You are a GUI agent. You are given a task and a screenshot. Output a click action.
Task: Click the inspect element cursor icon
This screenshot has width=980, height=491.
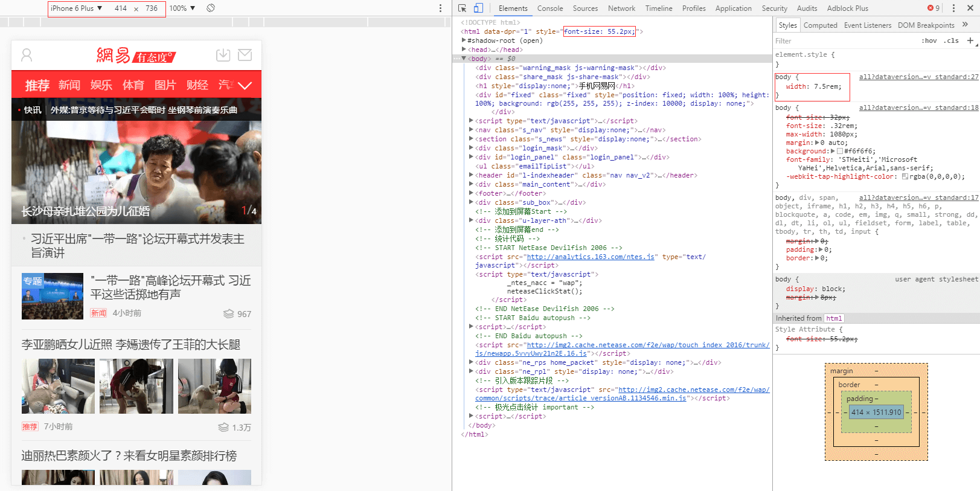tap(462, 8)
